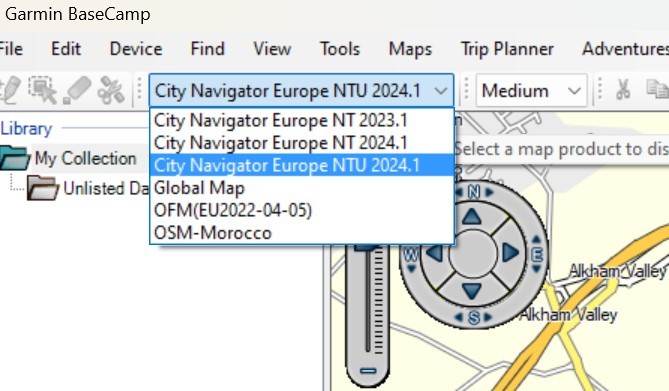Choose OSM-Morocco map product

click(302, 233)
